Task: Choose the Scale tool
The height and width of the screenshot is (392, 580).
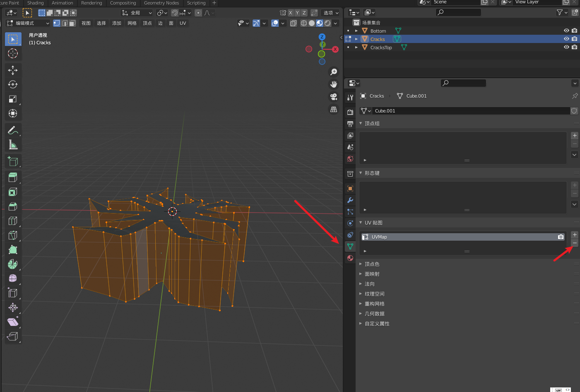Action: tap(13, 99)
